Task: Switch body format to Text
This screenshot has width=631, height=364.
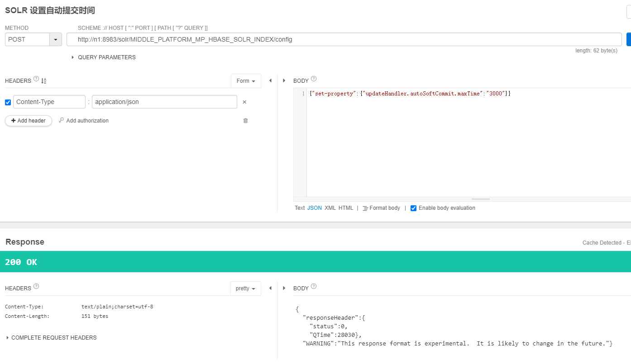Action: pyautogui.click(x=300, y=208)
